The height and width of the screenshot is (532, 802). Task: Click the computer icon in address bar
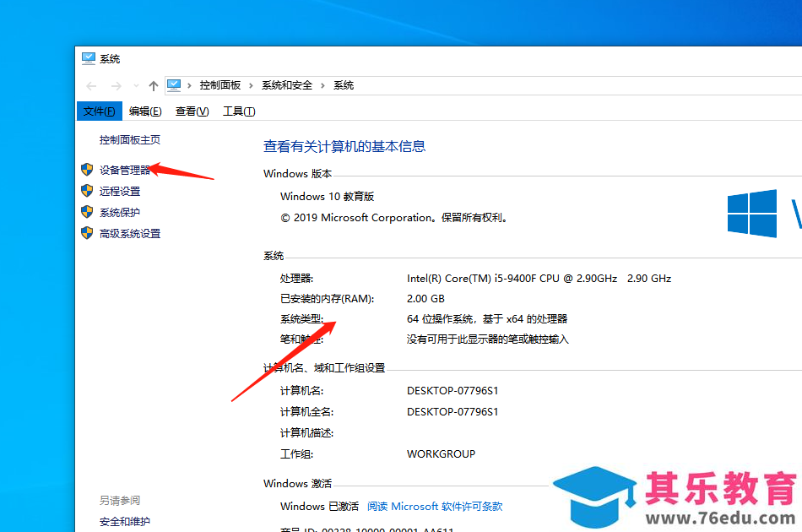click(174, 85)
